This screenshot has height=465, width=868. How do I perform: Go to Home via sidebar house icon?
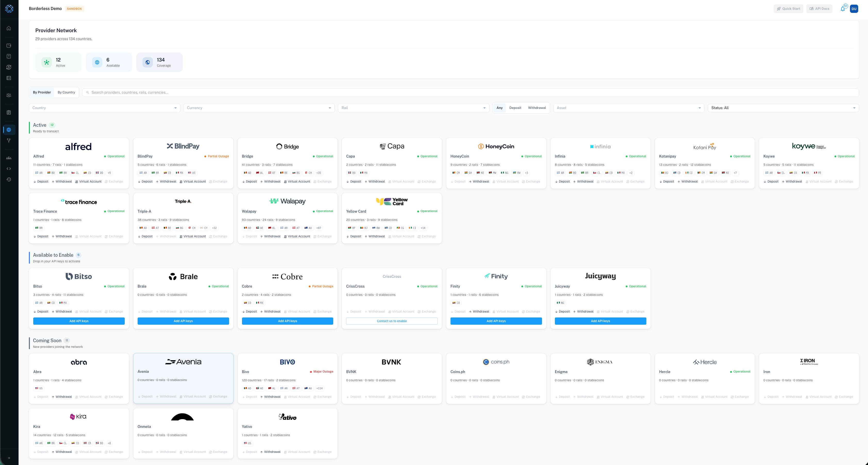coord(9,28)
